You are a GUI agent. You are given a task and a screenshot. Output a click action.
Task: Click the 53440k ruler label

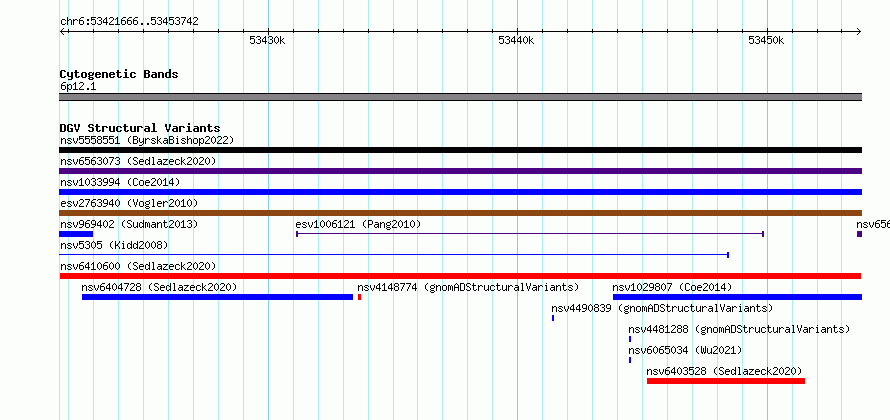point(517,40)
